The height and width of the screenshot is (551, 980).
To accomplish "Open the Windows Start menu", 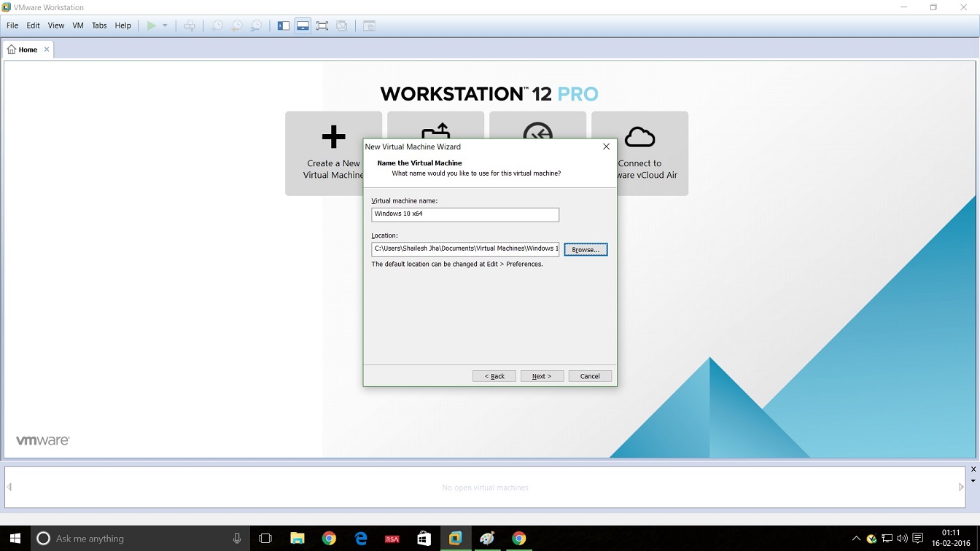I will [x=15, y=539].
